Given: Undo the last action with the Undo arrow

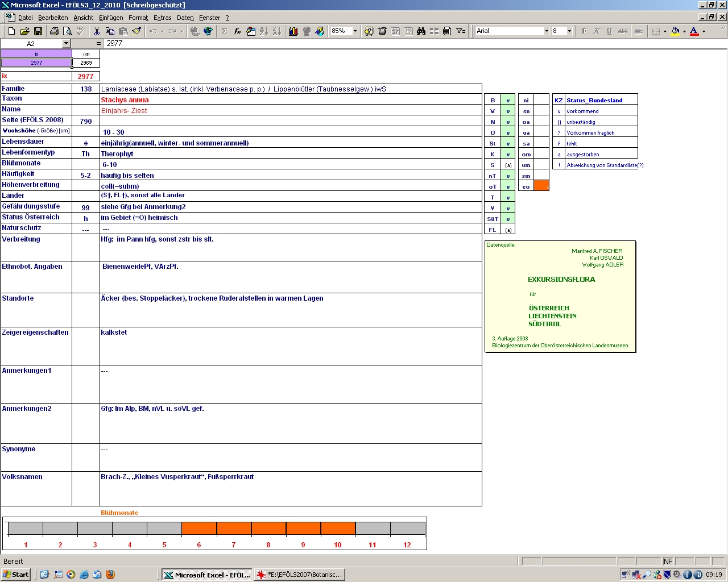Looking at the screenshot, I should click(152, 31).
